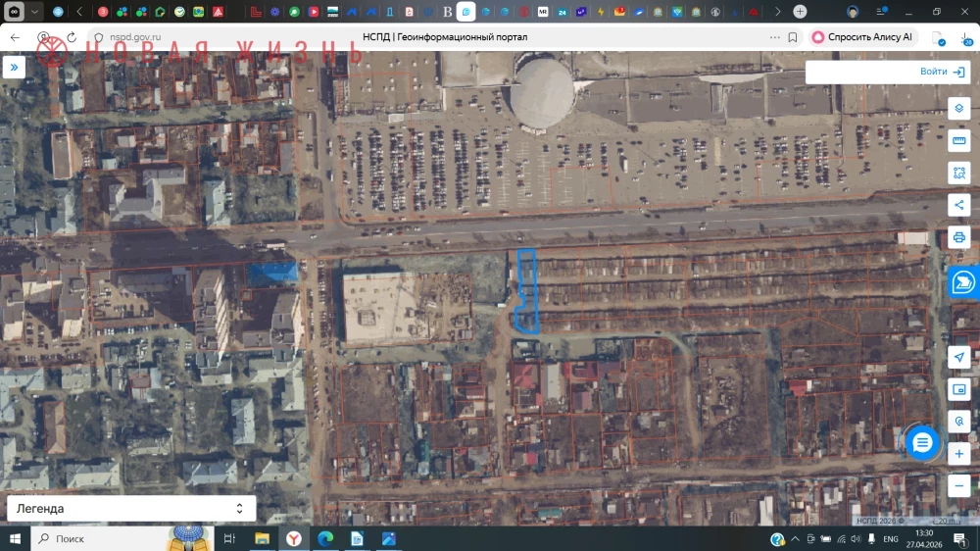Locate my position on map

click(x=958, y=357)
